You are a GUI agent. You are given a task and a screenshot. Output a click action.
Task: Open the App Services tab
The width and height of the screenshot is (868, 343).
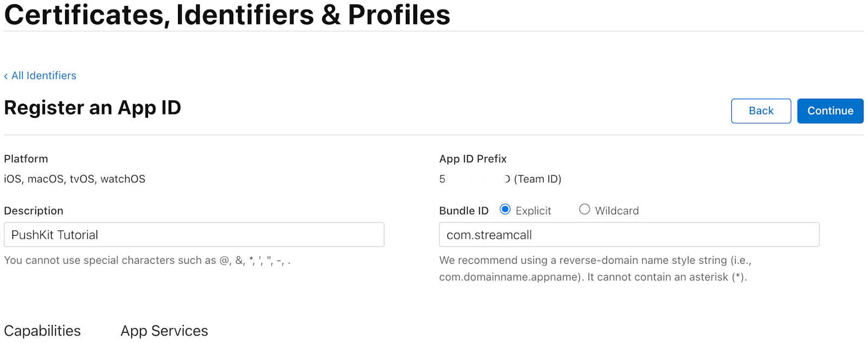coord(164,331)
